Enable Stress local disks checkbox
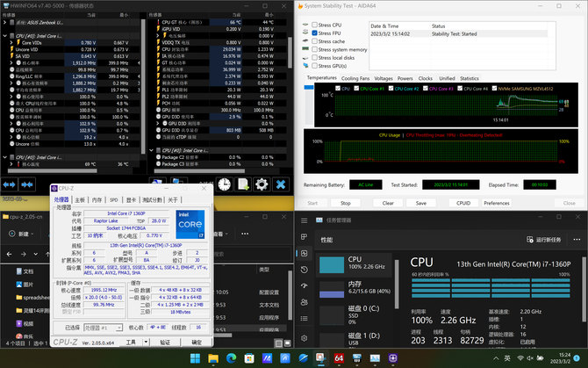This screenshot has width=588, height=368. pyautogui.click(x=315, y=58)
